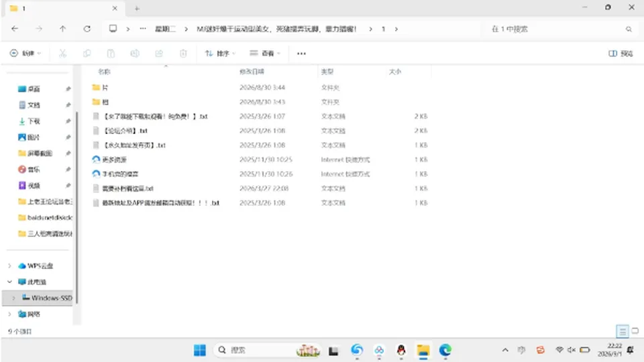Click the Cut scissors icon
Viewport: 644px width, 362px height.
click(x=62, y=54)
